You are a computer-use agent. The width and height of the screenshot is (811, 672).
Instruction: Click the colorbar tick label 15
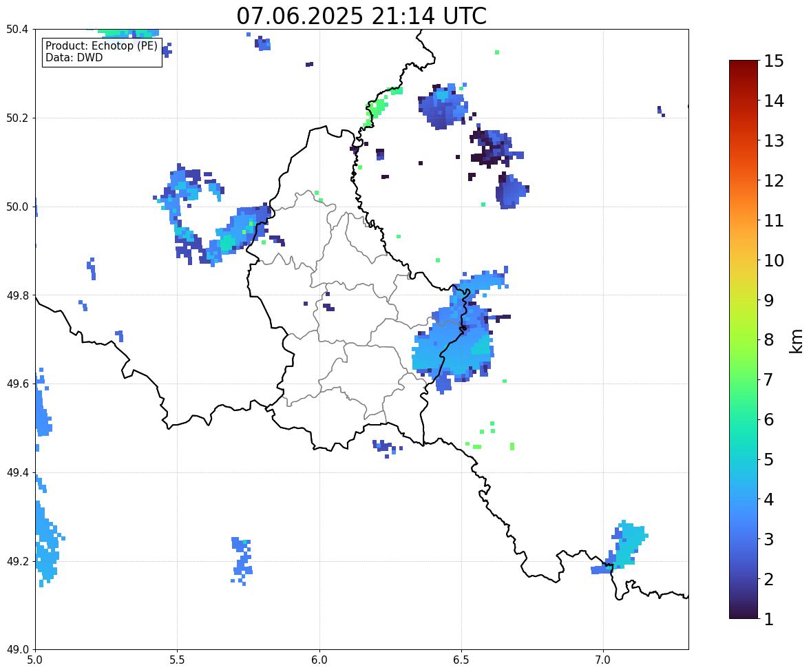(774, 61)
